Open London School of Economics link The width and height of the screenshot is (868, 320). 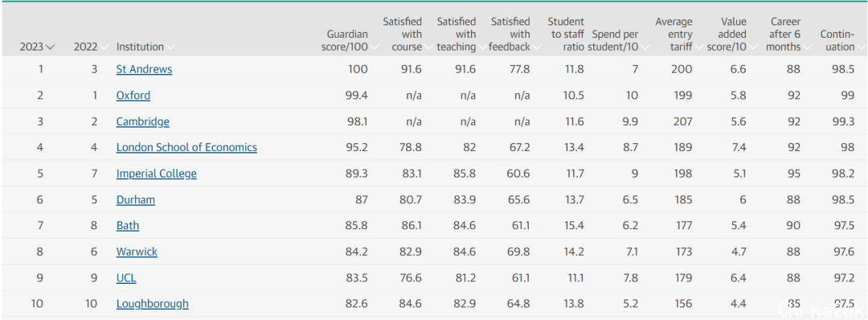click(x=186, y=147)
